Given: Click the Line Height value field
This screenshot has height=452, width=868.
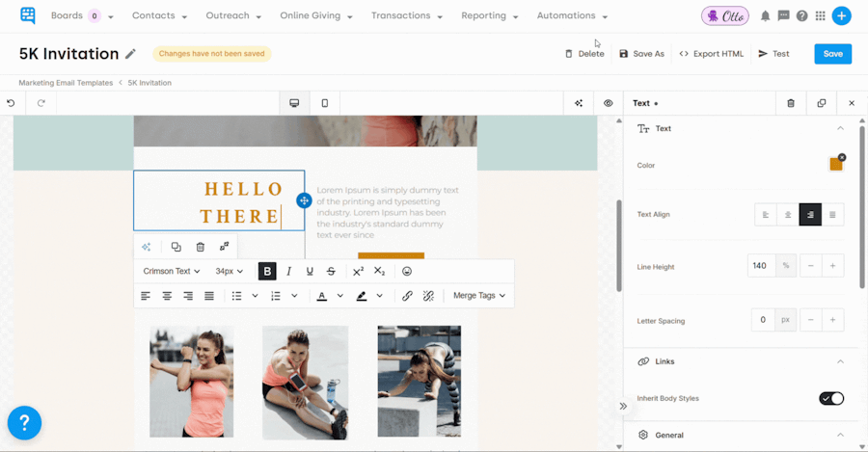Looking at the screenshot, I should point(761,266).
